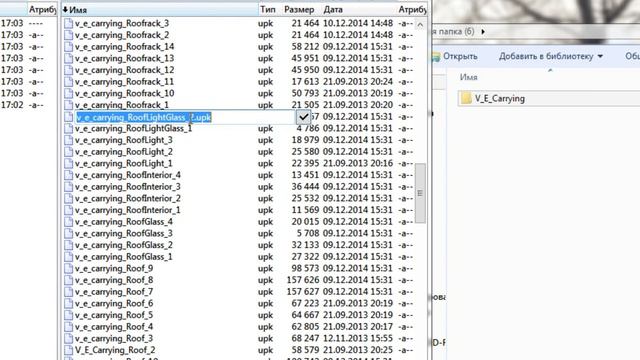
Task: Open Добавить в библиотеку dropdown
Action: click(x=551, y=56)
